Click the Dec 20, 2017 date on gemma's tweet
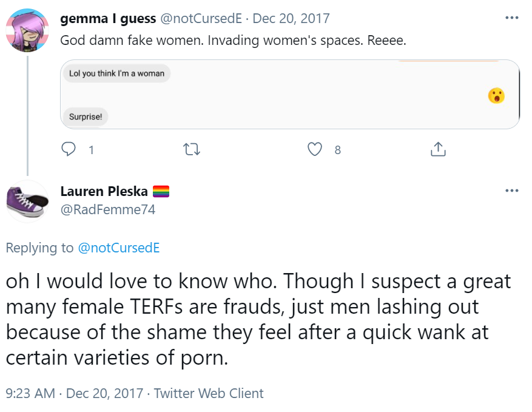Viewport: 532px width, 412px height. [291, 18]
